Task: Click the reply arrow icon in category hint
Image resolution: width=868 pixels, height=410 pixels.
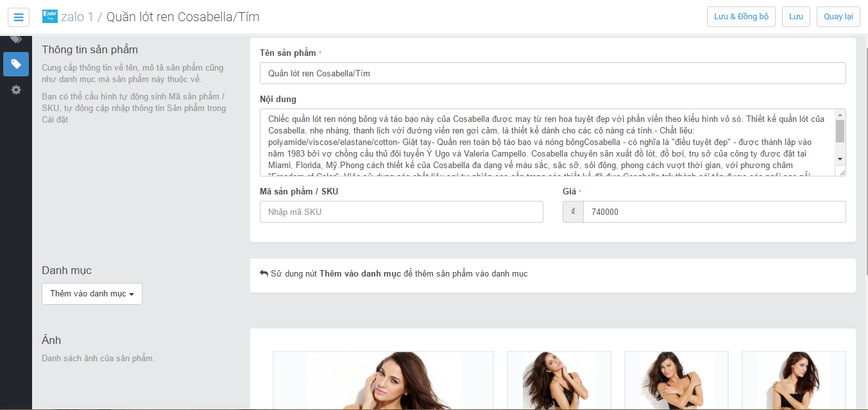Action: (264, 274)
